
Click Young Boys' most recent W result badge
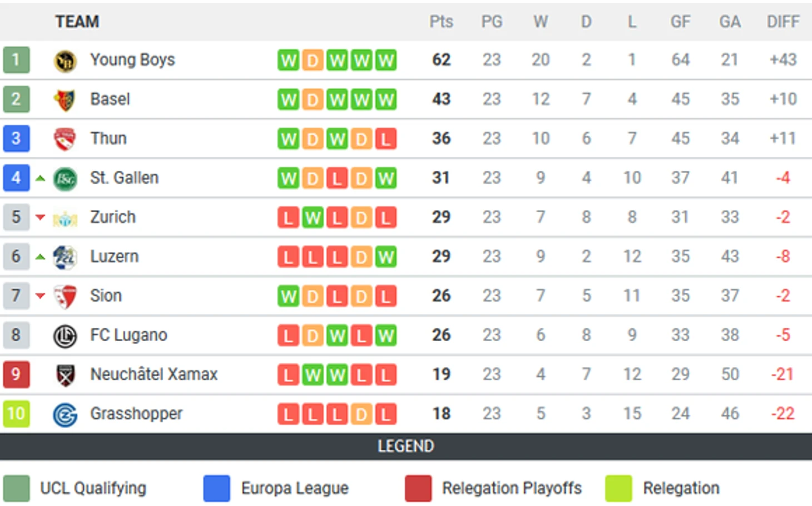click(x=385, y=60)
